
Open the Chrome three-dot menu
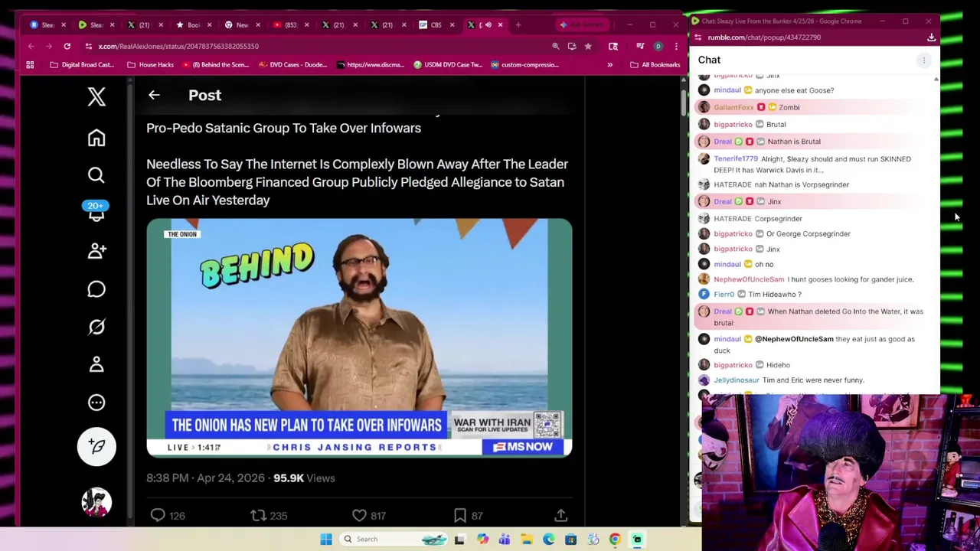click(x=675, y=46)
